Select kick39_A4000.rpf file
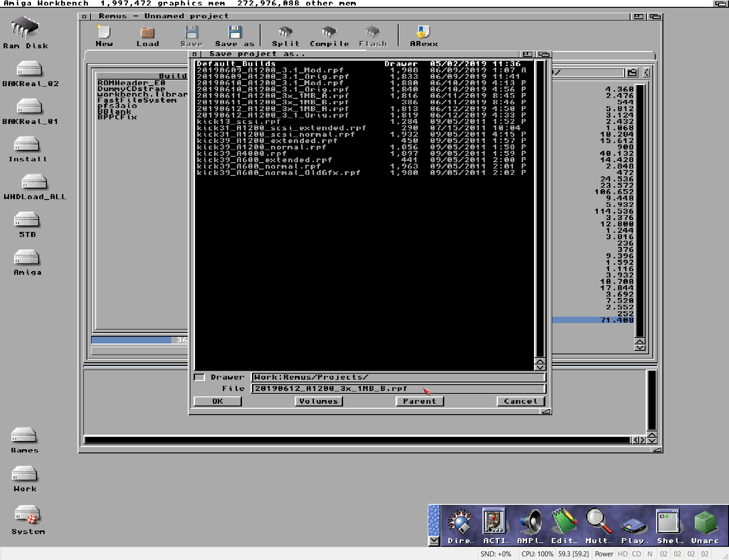729x560 pixels. point(364,154)
